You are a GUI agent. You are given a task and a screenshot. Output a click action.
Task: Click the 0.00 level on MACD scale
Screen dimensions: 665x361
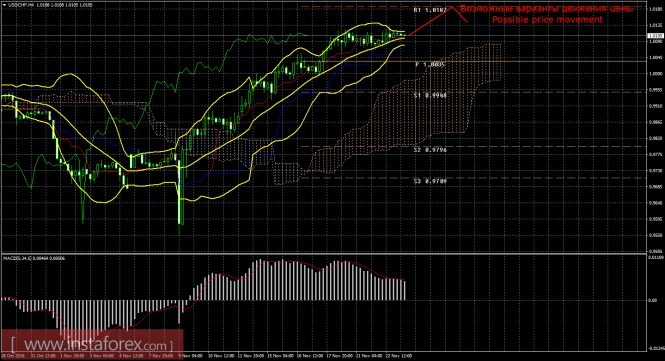coord(653,300)
